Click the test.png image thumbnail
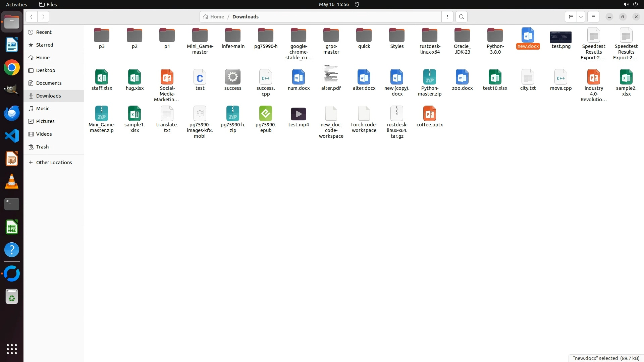This screenshot has height=362, width=644. [x=560, y=37]
